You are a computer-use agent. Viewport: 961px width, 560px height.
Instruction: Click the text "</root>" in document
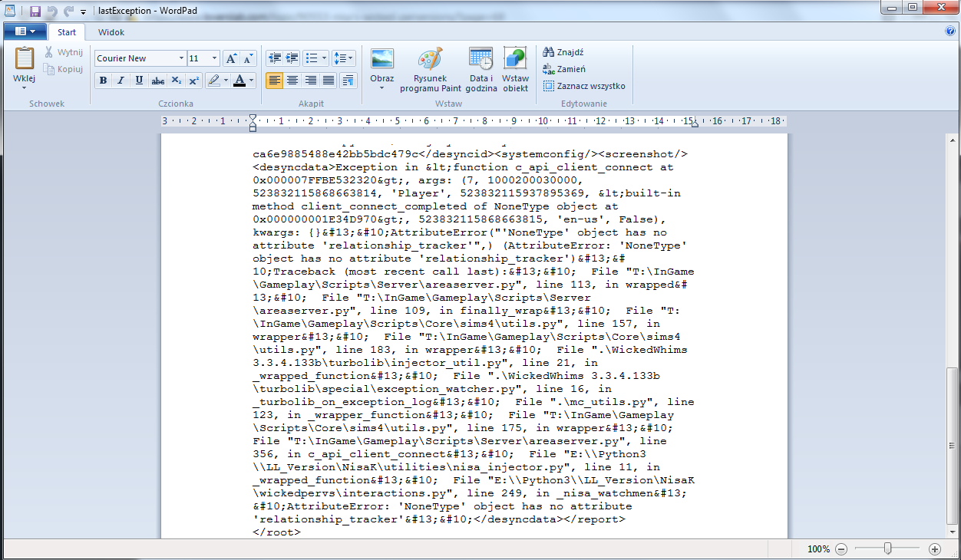(276, 532)
